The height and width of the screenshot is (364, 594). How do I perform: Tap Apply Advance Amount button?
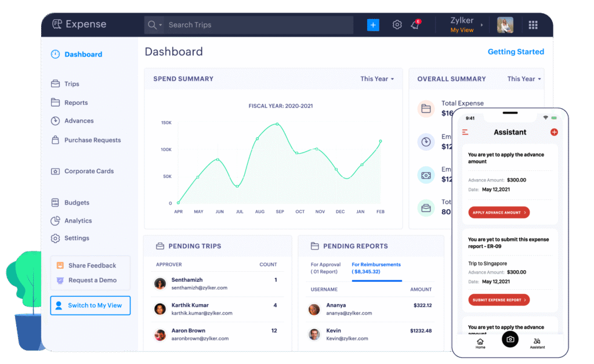coord(499,213)
